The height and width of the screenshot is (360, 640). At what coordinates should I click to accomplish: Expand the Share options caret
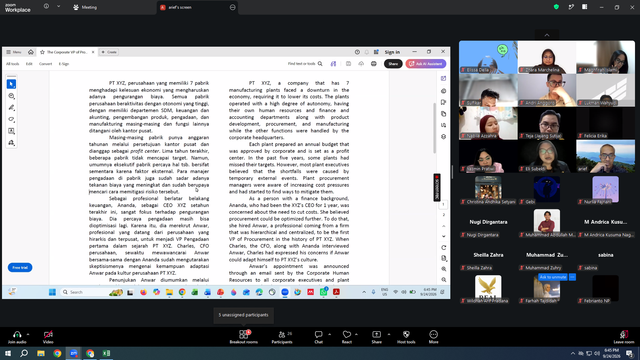tap(389, 334)
